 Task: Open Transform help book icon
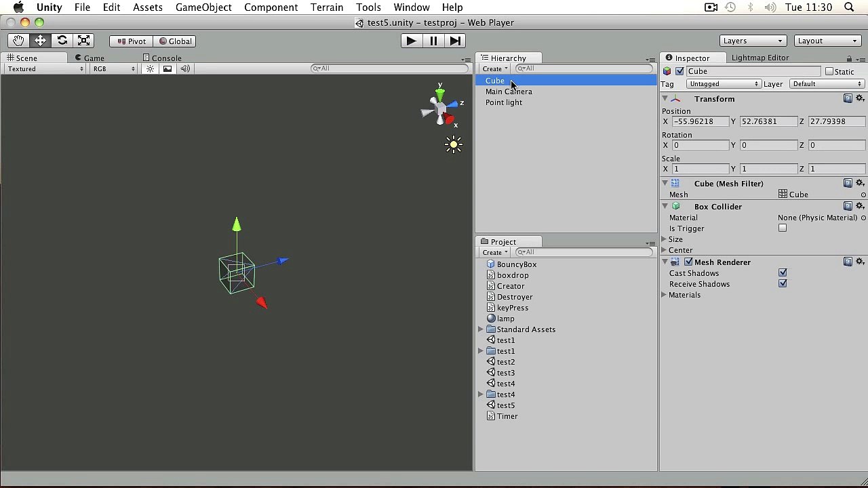coord(848,99)
